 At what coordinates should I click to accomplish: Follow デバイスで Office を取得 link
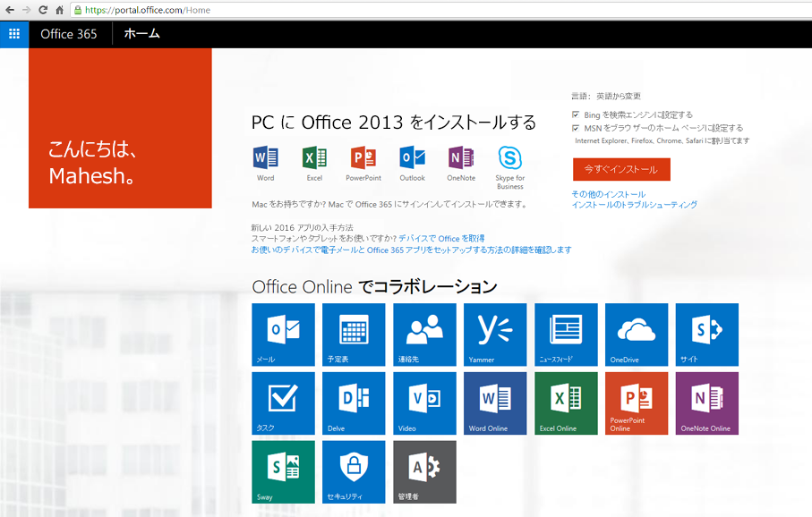coord(441,239)
